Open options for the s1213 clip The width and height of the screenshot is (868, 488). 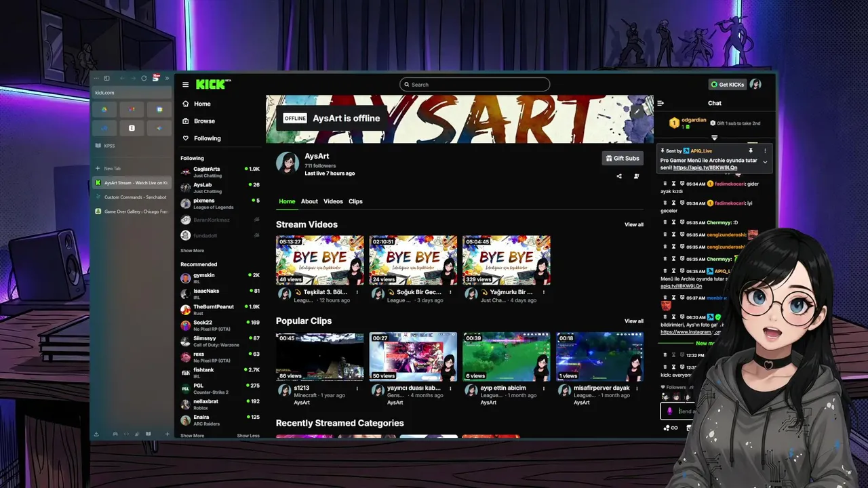(x=357, y=389)
